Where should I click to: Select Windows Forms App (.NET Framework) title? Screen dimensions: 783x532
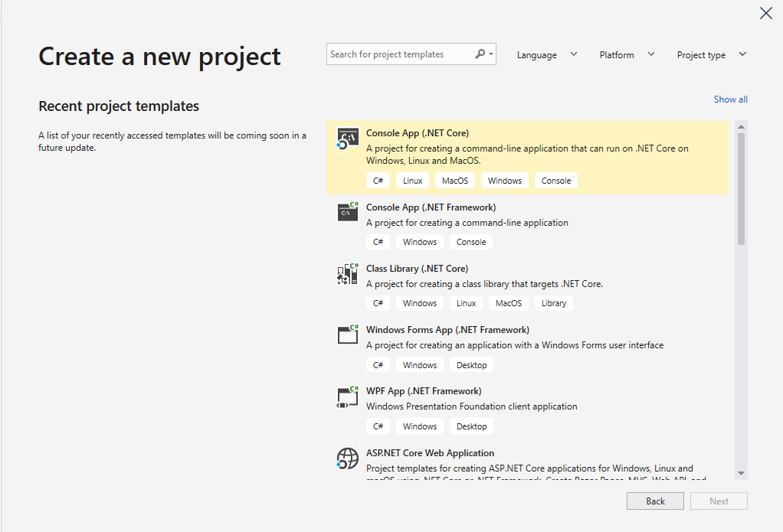click(x=447, y=330)
